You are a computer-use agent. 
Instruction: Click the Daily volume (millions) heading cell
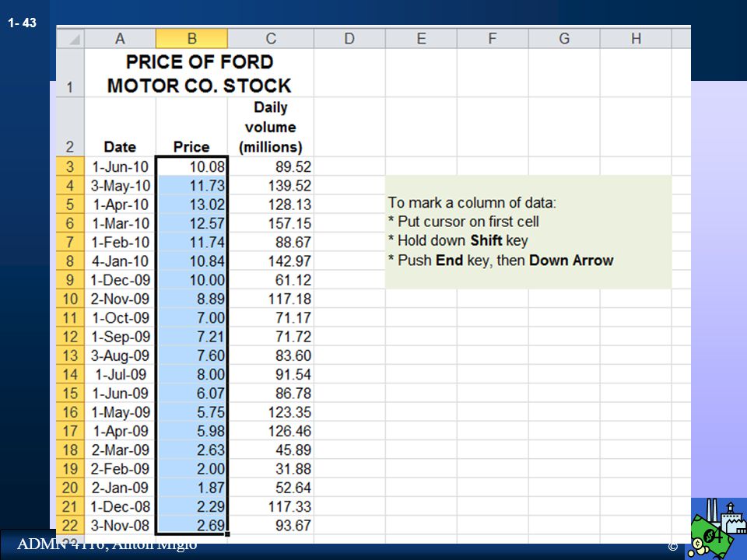click(x=271, y=127)
